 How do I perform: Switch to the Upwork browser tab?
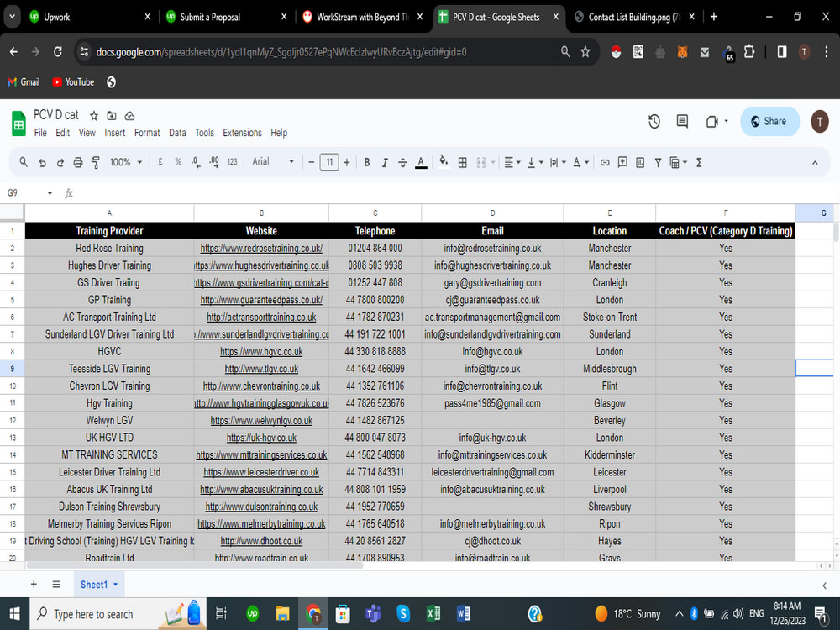(90, 17)
